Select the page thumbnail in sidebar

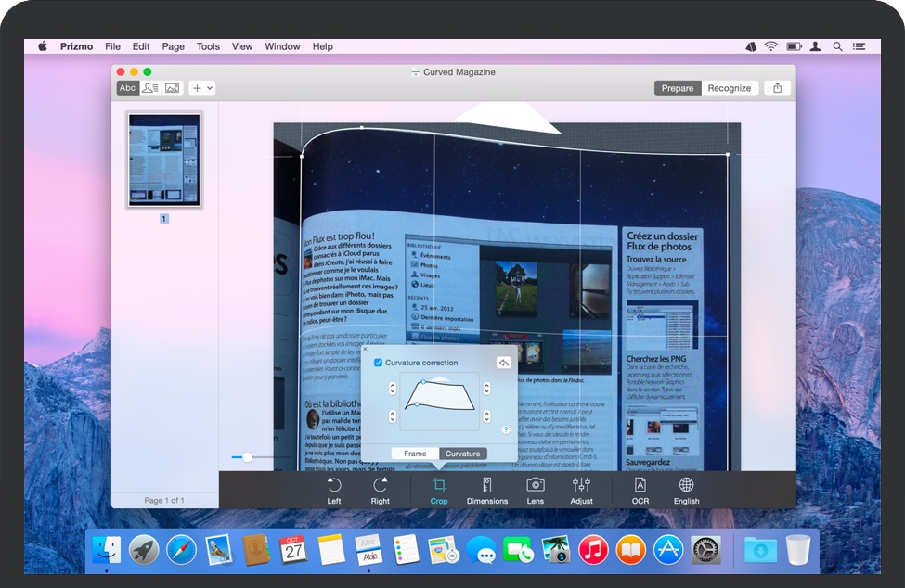tap(164, 160)
